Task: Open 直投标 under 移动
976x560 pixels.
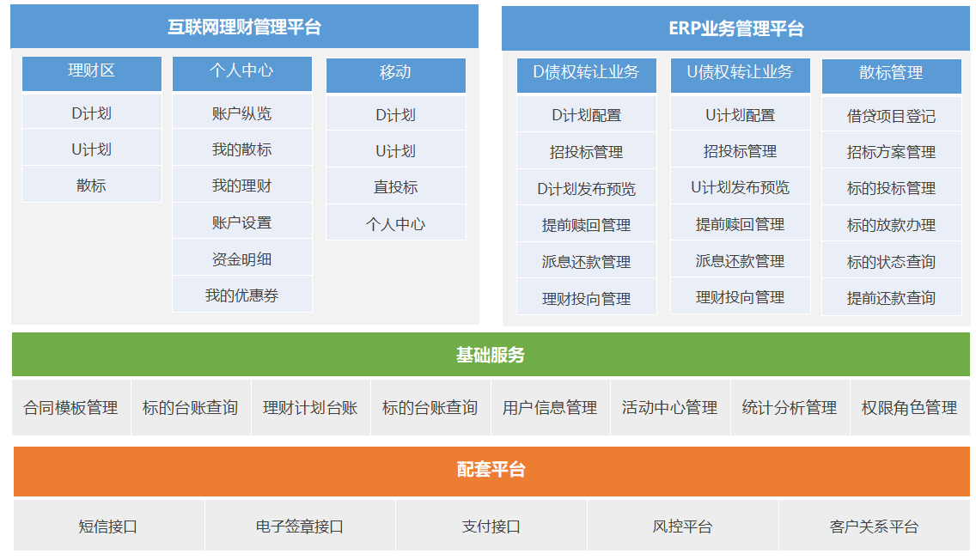Action: 395,186
